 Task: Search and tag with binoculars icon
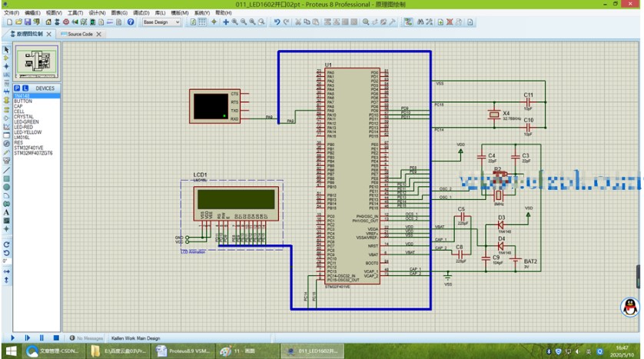420,22
